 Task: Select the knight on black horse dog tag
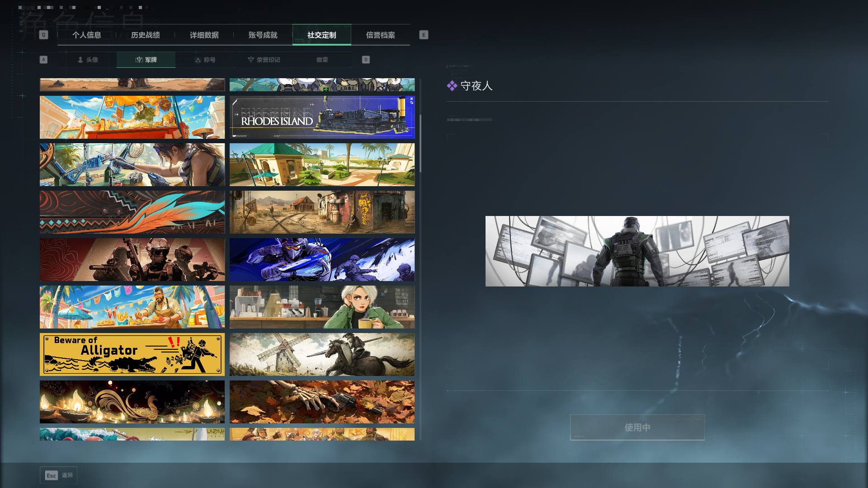click(322, 354)
